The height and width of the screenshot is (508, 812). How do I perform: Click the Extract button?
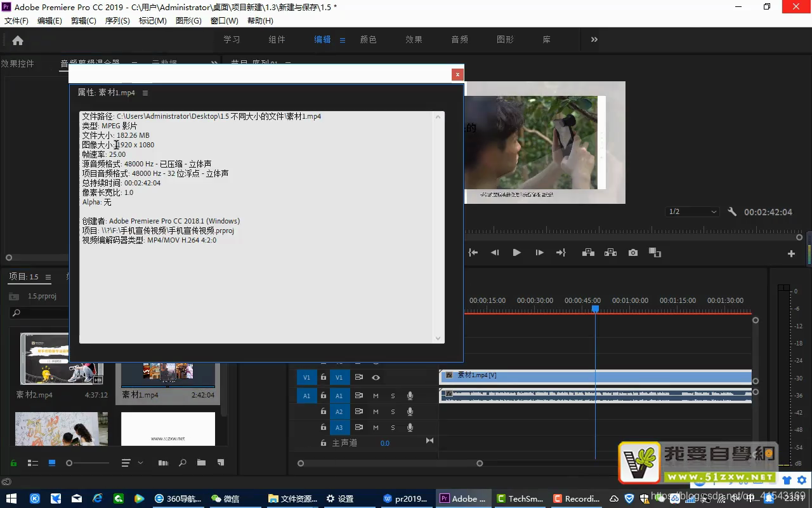pos(610,253)
